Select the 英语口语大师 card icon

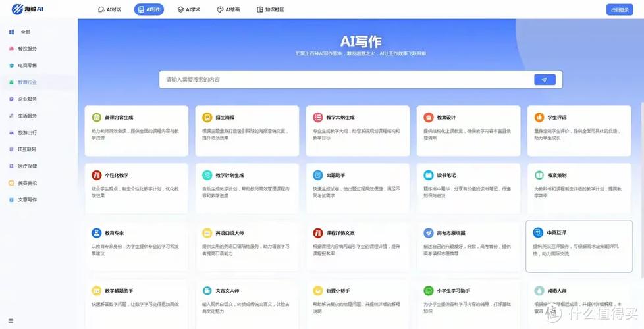[x=207, y=233]
